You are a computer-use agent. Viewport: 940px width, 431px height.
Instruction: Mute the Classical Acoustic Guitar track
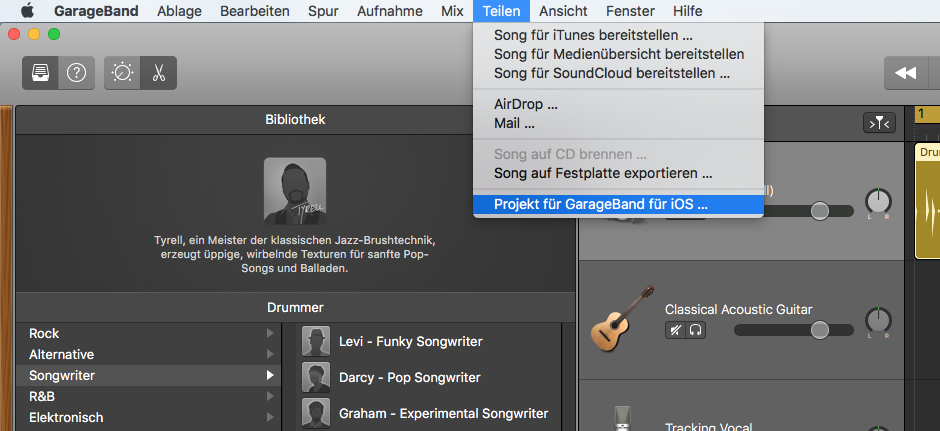pos(676,330)
